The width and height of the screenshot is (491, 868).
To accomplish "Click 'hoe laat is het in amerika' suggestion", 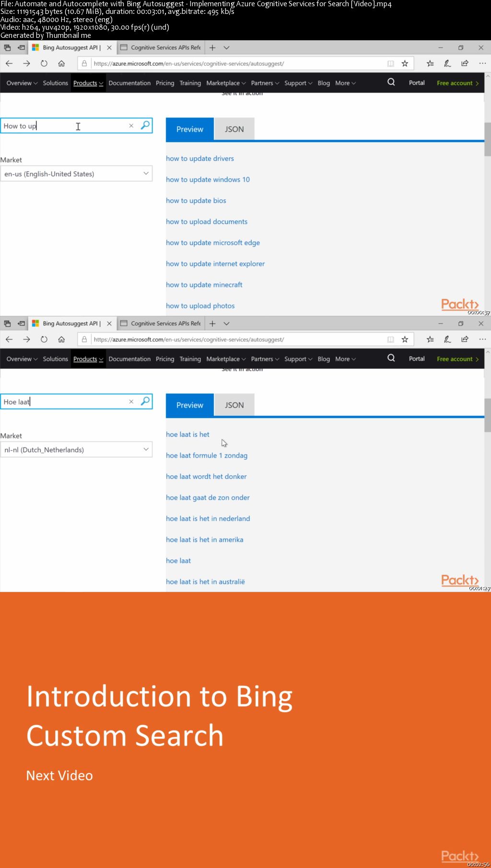I will [x=204, y=540].
